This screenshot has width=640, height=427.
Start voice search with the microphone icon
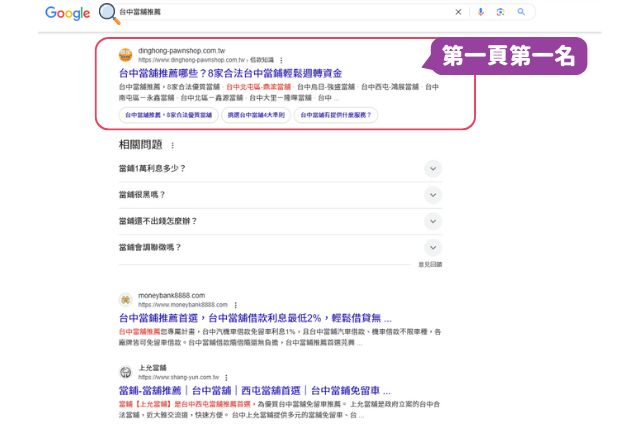pos(481,12)
